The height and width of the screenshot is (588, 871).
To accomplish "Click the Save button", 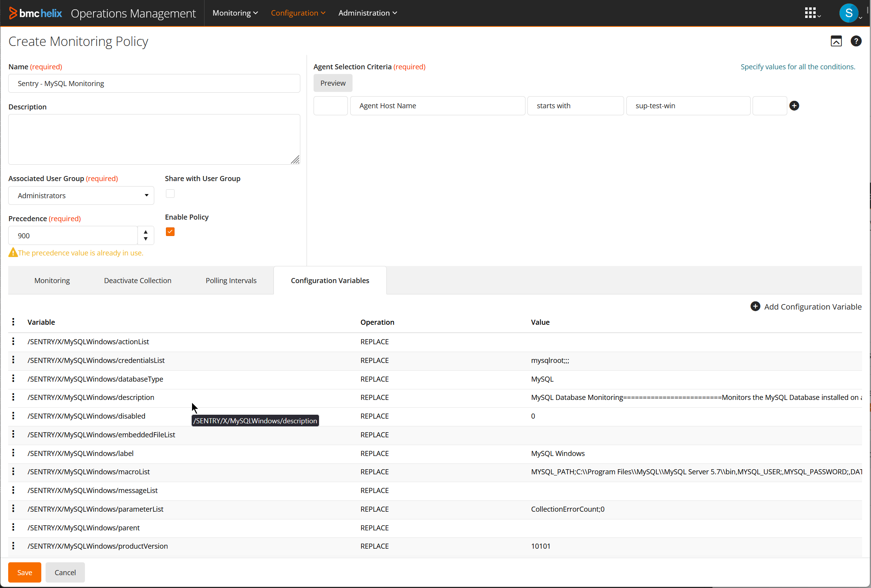I will (24, 572).
